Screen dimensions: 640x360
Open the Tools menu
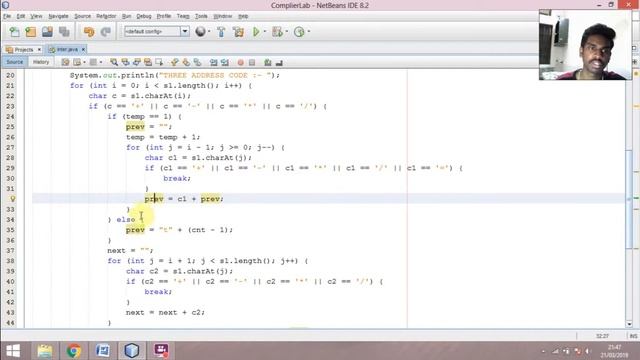[201, 16]
